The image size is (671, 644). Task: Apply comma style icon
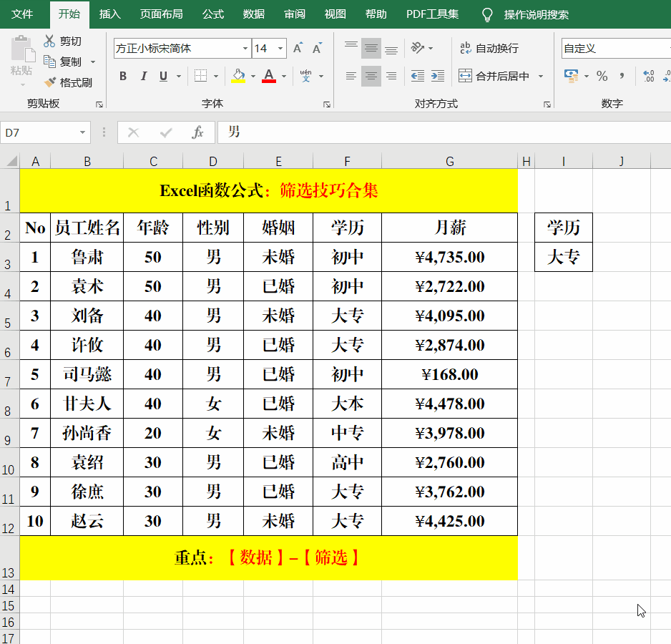[622, 77]
